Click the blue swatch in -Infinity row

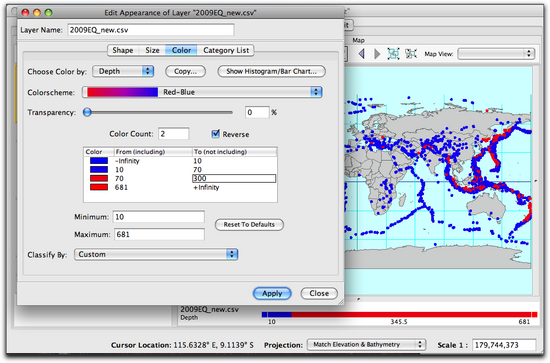[x=99, y=161]
